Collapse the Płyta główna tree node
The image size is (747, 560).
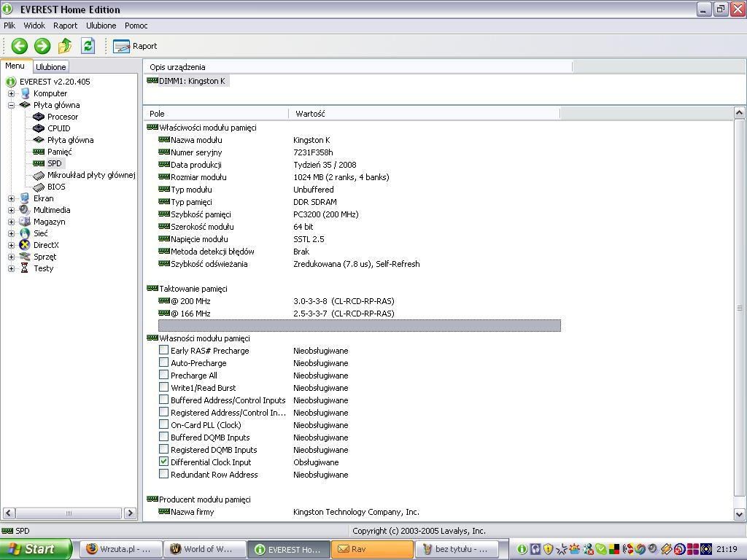click(x=11, y=105)
